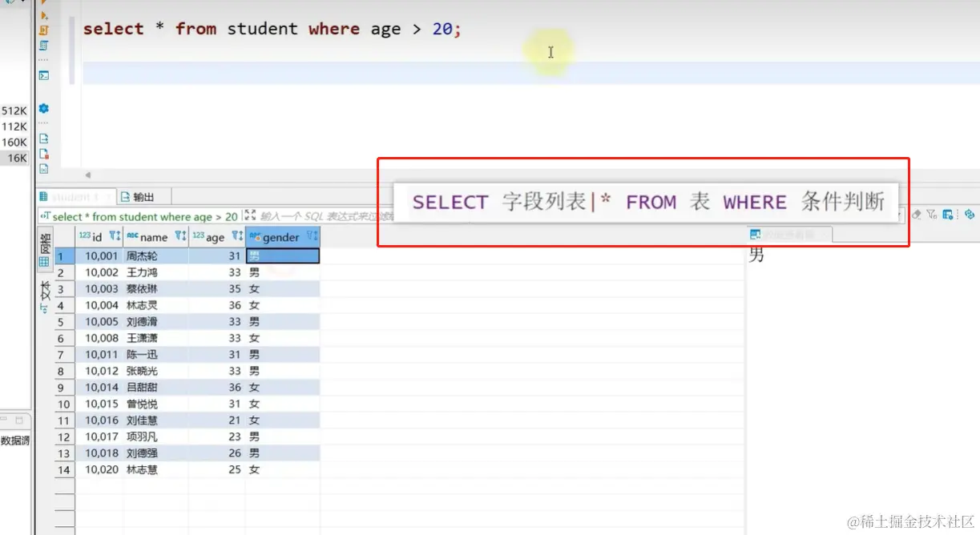
Task: Click gender cell in row 10,001
Action: click(x=283, y=256)
